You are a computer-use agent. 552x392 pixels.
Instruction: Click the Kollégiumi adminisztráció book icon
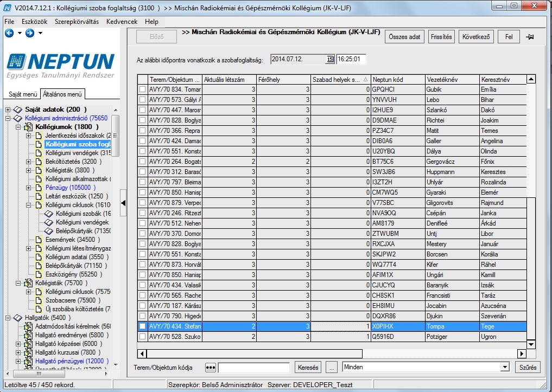(17, 118)
